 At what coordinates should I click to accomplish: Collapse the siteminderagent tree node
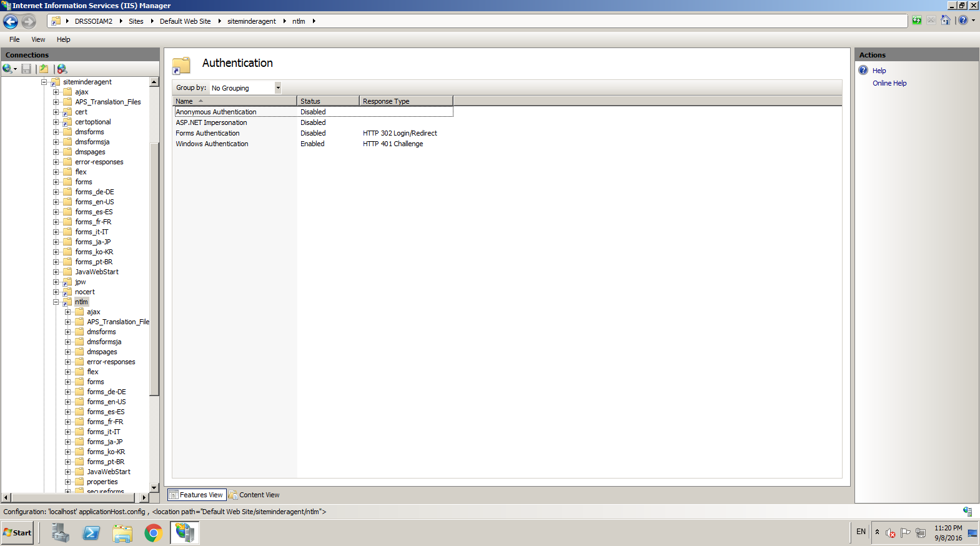(44, 82)
